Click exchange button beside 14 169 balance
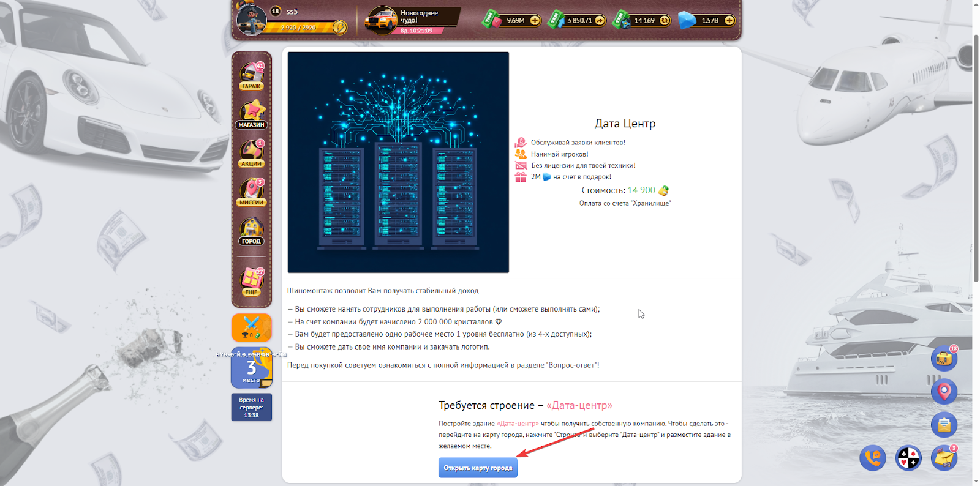The height and width of the screenshot is (486, 980). [665, 21]
